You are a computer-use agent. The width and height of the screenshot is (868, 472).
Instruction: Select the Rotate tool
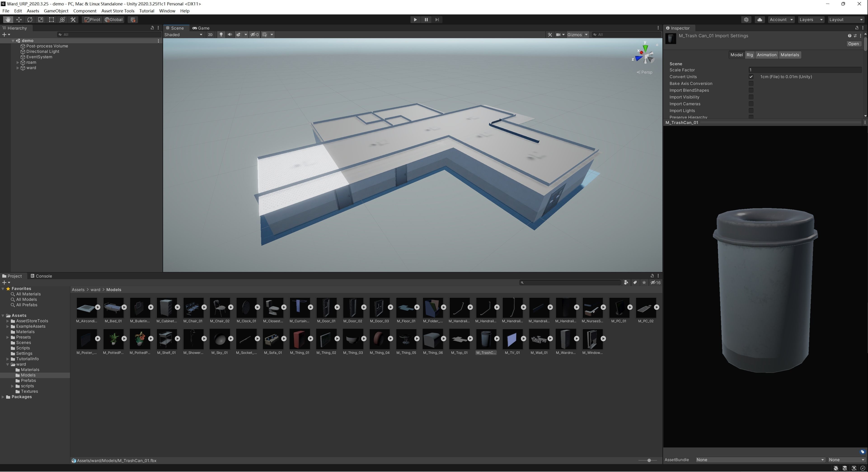[x=30, y=20]
